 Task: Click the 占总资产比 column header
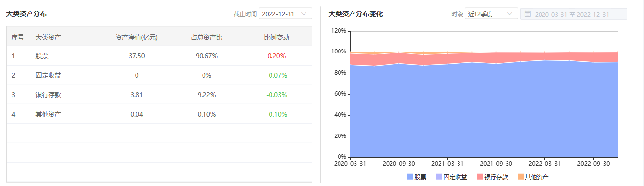click(x=206, y=37)
